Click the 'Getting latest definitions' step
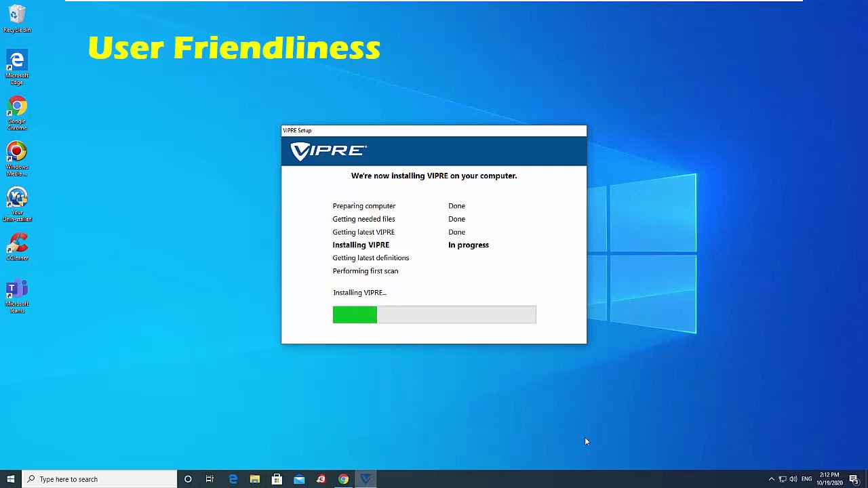868x488 pixels. [371, 258]
